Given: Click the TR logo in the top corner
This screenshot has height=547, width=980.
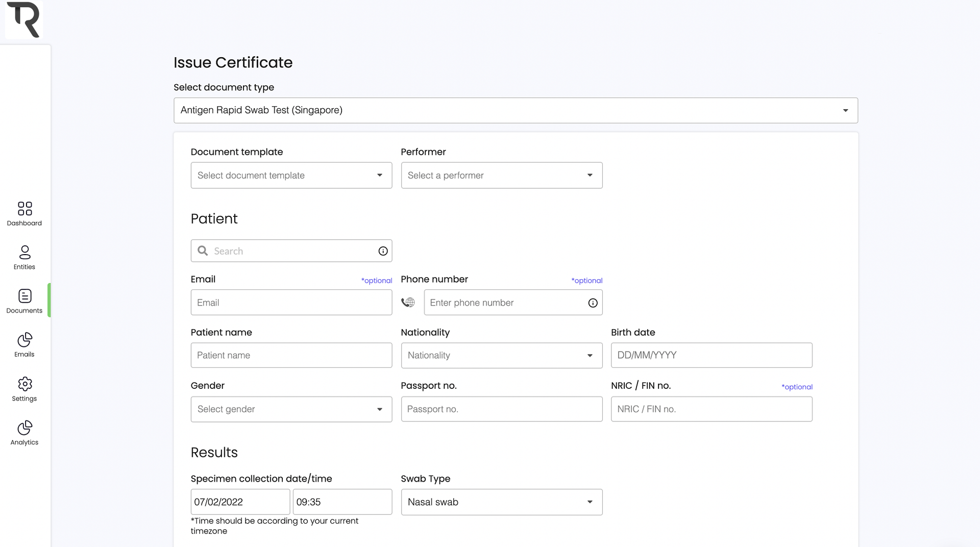Looking at the screenshot, I should point(23,19).
